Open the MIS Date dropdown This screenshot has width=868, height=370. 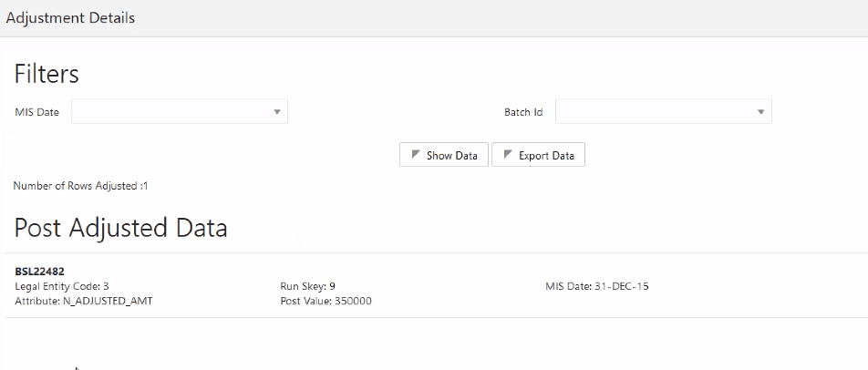[180, 112]
